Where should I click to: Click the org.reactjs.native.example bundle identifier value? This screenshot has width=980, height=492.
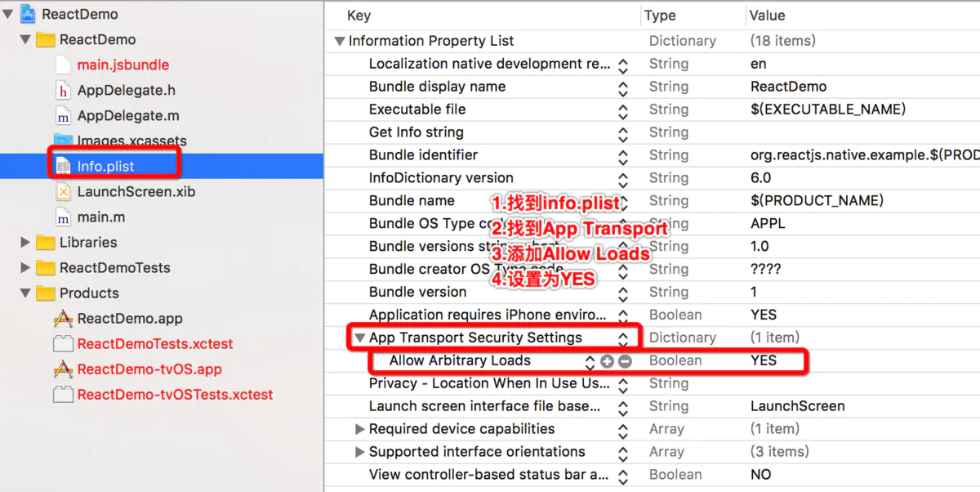pos(865,155)
